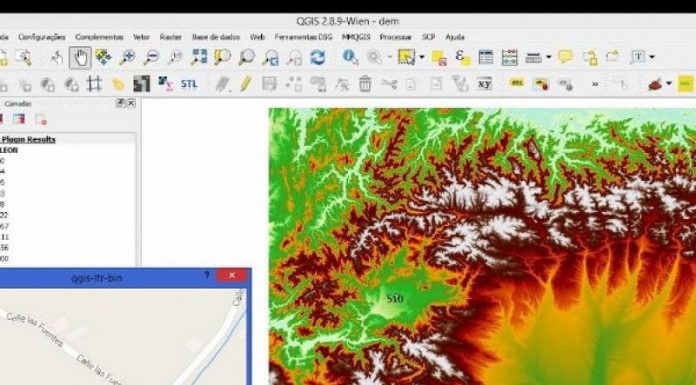This screenshot has height=385, width=696.
Task: Open the Ajuda menu
Action: tap(455, 37)
